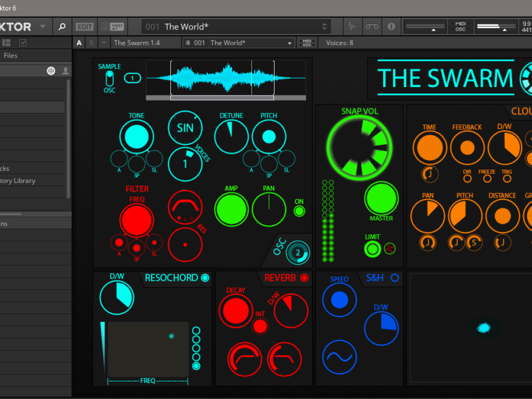Open the Reaktor main menu dropdown arrow
The width and height of the screenshot is (532, 399).
coord(43,27)
